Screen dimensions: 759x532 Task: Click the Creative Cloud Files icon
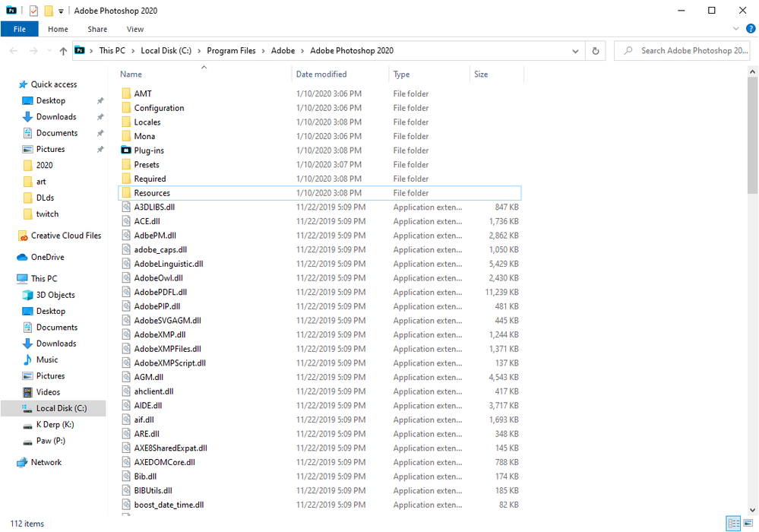[x=23, y=236]
